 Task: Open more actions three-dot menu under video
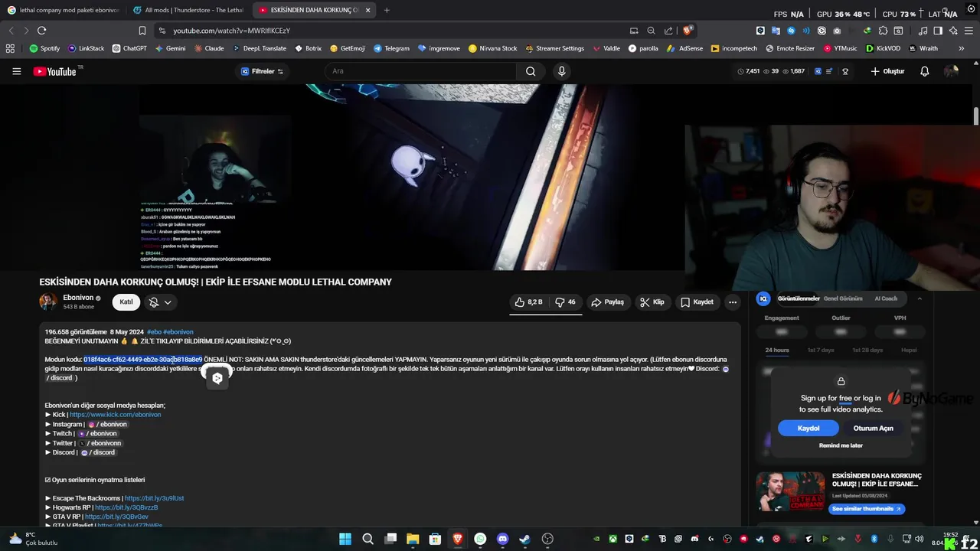[x=733, y=302]
